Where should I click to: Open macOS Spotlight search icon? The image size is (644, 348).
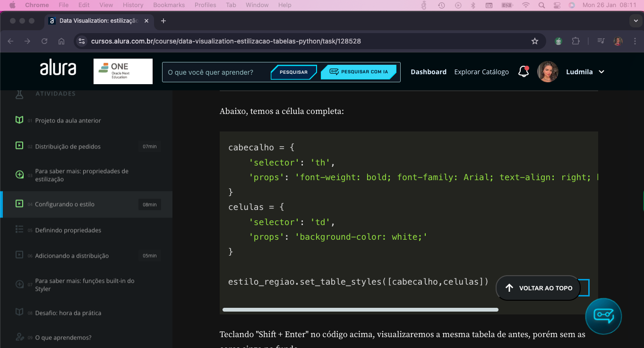click(x=541, y=5)
